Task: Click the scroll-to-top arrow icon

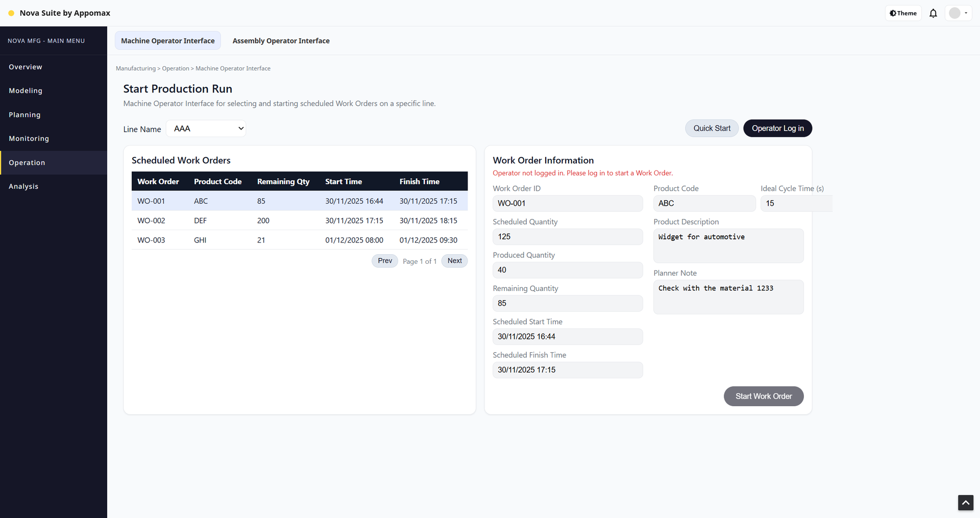Action: click(x=965, y=503)
